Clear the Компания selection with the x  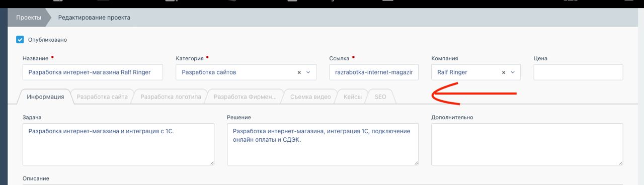(504, 72)
